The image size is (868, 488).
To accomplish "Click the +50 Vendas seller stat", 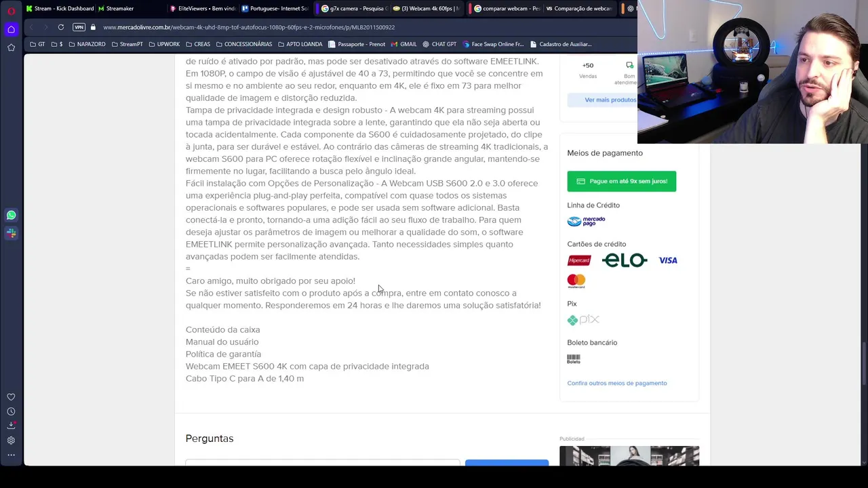I will 588,70.
